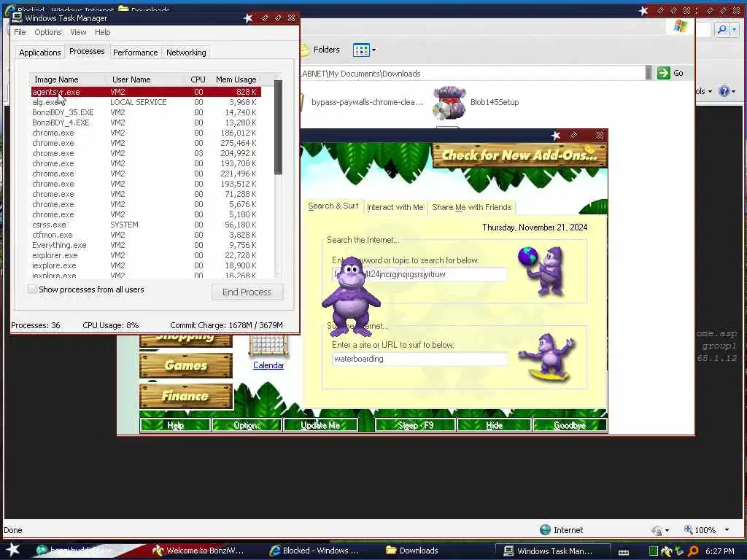747x560 pixels.
Task: Click the Update Me button
Action: click(x=320, y=425)
